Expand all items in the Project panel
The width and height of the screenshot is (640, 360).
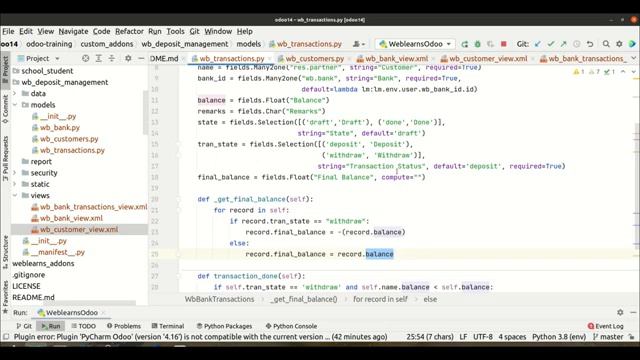[98, 58]
